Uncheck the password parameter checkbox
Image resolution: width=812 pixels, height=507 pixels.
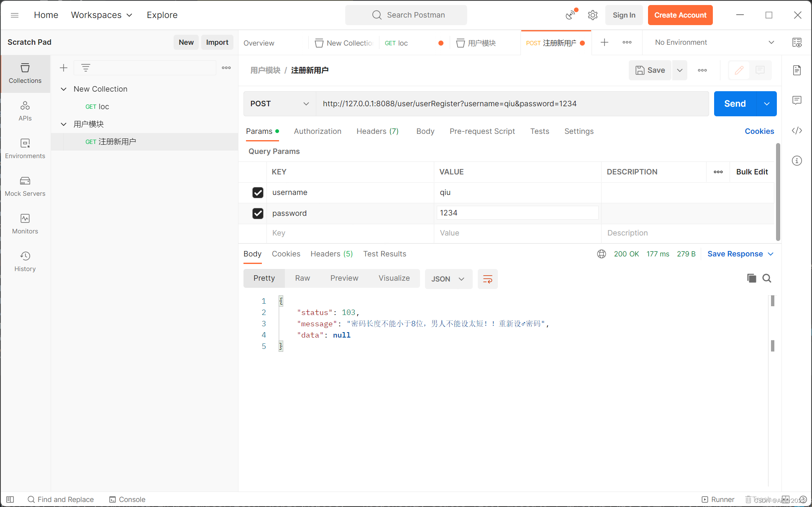coord(258,213)
